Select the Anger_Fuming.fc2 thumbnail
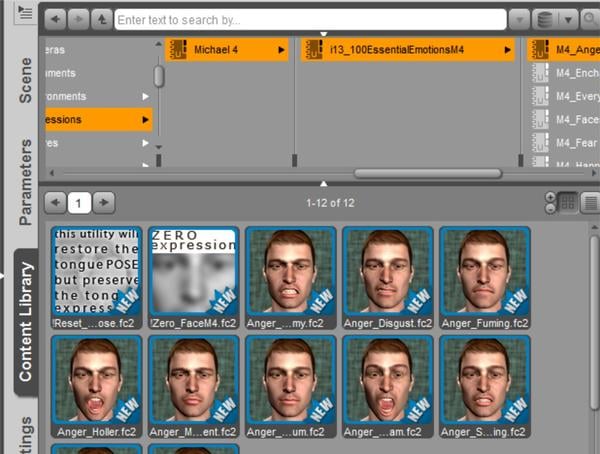600x454 pixels. pyautogui.click(x=485, y=278)
